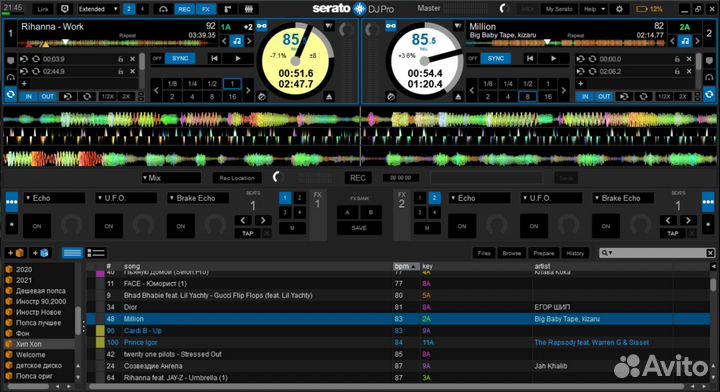
Task: Select FX bank A
Action: pyautogui.click(x=347, y=212)
